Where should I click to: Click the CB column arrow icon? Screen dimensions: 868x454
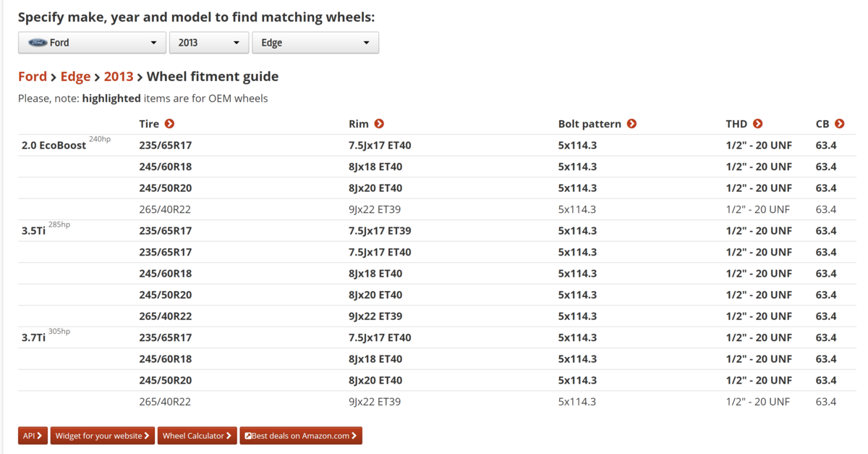point(839,124)
